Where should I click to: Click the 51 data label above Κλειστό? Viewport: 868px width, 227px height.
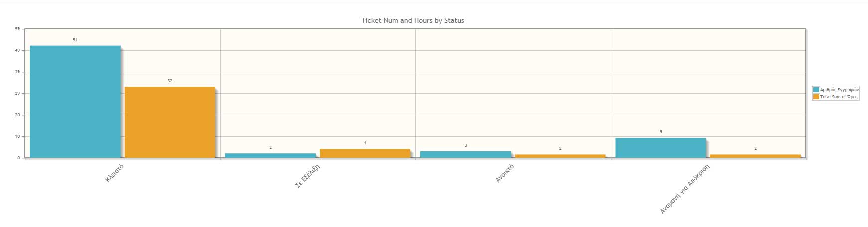pos(75,40)
